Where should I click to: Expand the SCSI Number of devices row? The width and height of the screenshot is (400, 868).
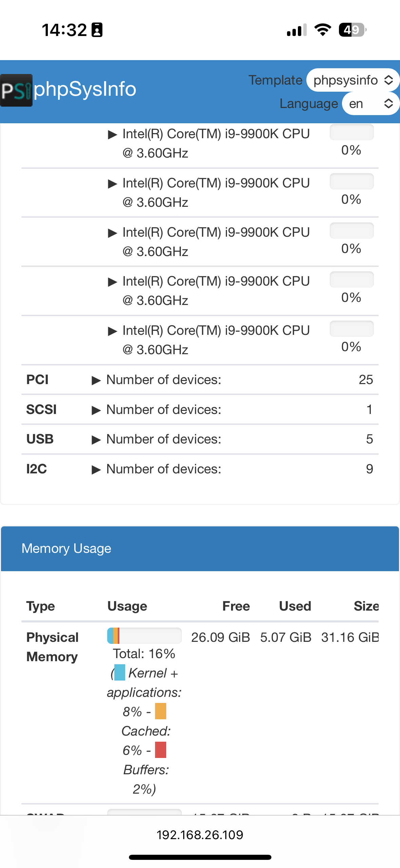click(x=200, y=410)
